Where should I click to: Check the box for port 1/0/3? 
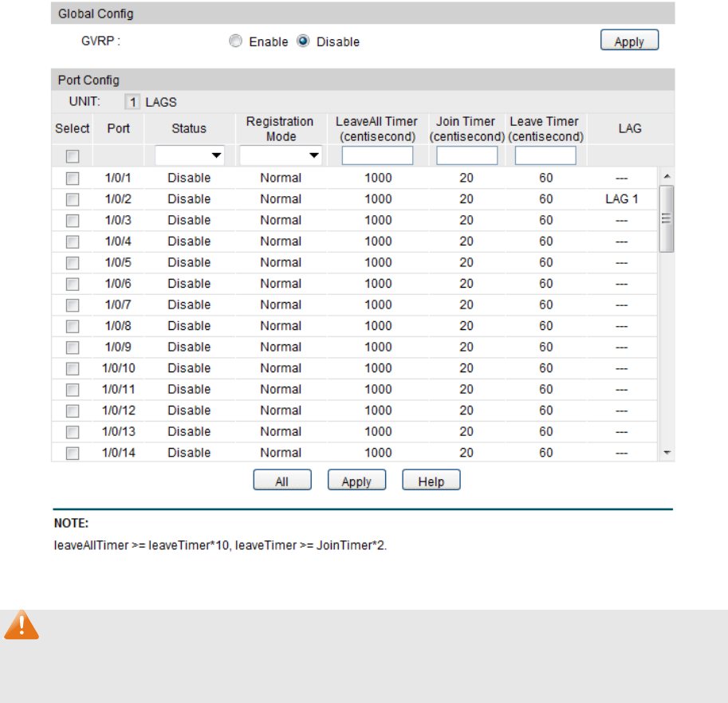(73, 221)
